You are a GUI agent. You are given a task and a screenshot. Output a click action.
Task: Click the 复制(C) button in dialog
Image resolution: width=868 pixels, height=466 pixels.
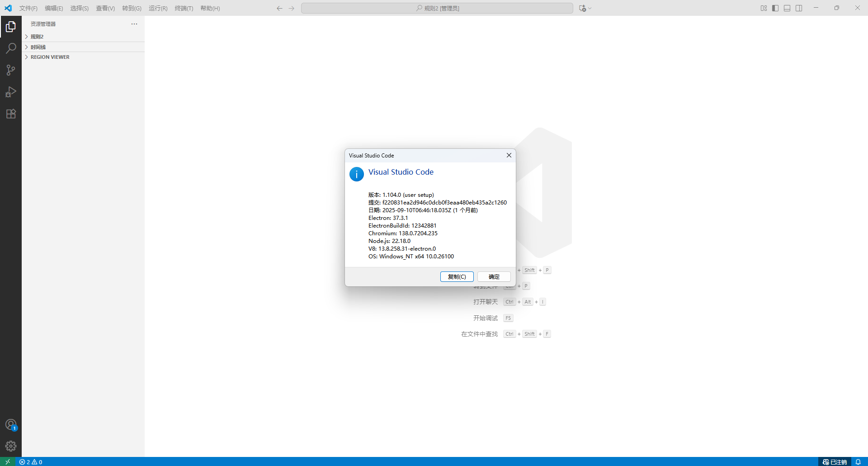pyautogui.click(x=457, y=277)
